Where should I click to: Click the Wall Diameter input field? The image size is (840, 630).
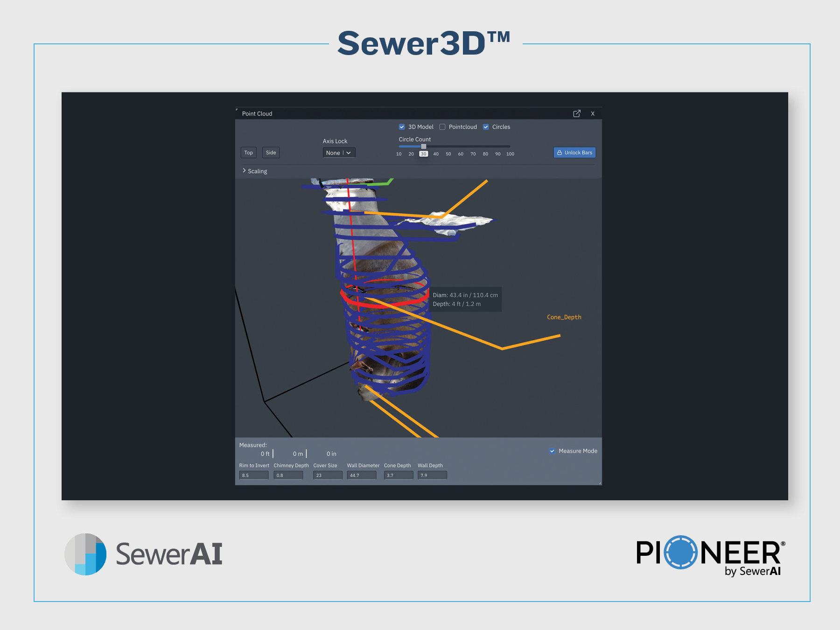[x=362, y=475]
